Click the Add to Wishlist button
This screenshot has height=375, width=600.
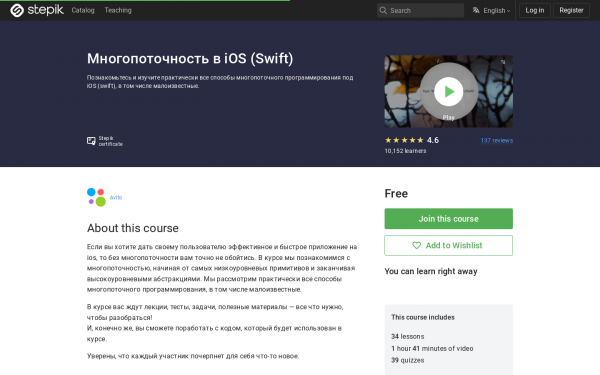(448, 245)
